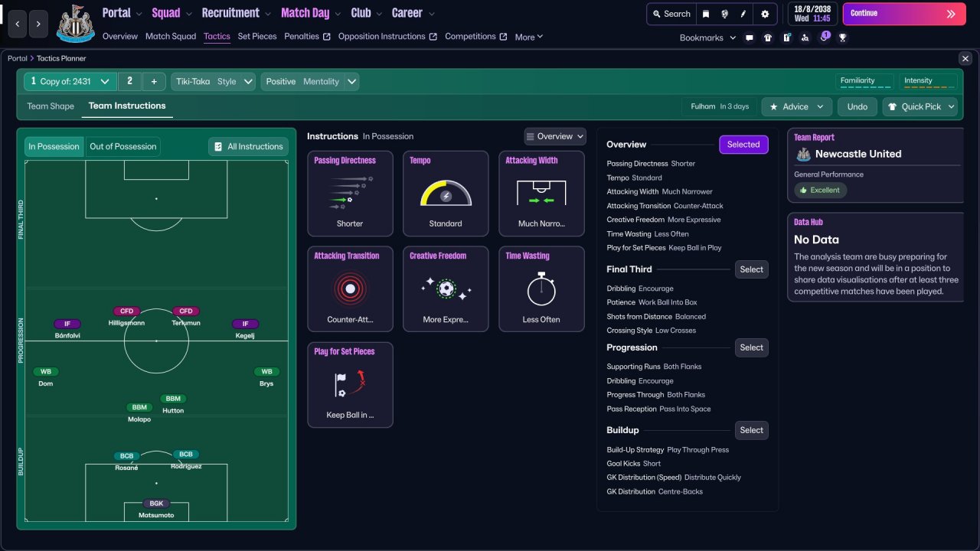Open the pencil edit icon in top toolbar
This screenshot has width=980, height=551.
pyautogui.click(x=743, y=14)
